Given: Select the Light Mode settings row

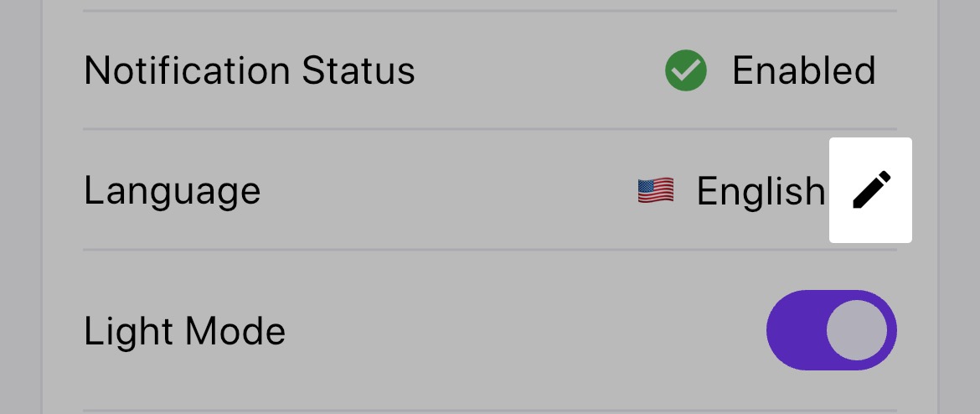Looking at the screenshot, I should (490, 330).
